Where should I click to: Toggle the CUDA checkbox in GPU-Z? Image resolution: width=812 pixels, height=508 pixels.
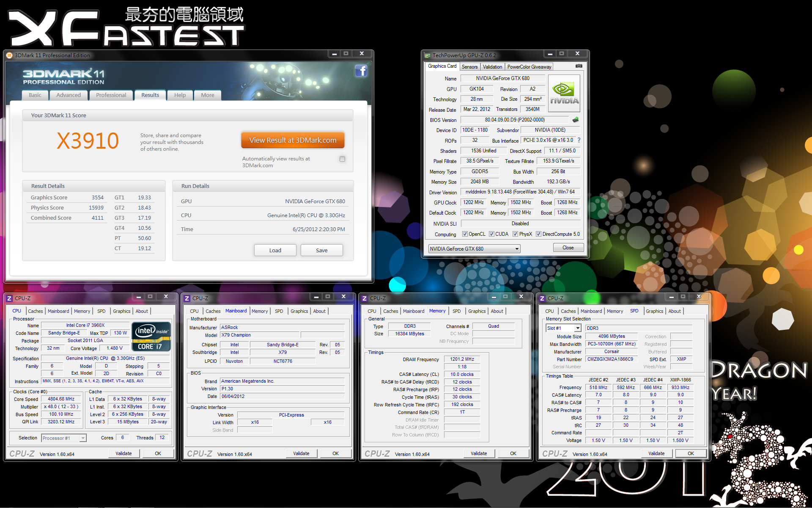[491, 234]
